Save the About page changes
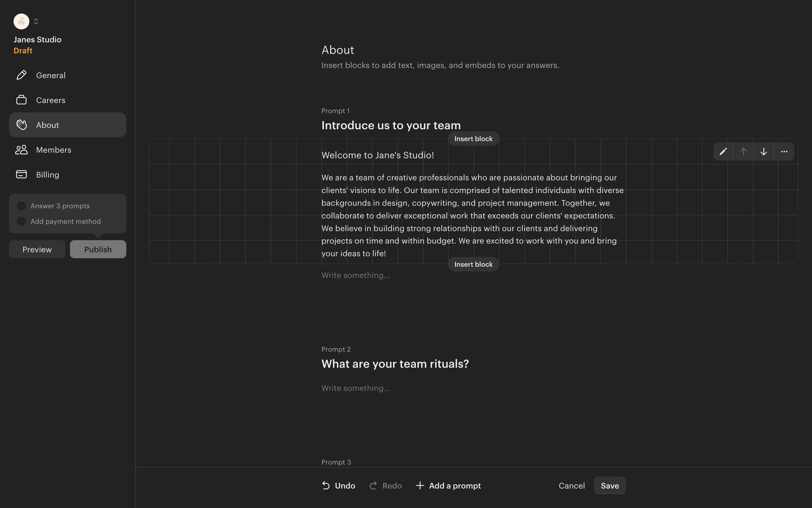 coord(609,486)
